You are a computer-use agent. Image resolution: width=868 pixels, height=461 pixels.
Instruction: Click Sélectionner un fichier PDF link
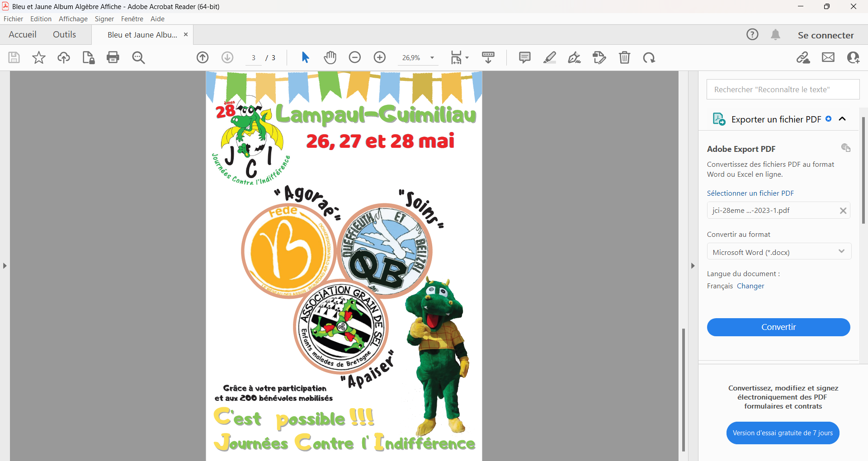750,193
